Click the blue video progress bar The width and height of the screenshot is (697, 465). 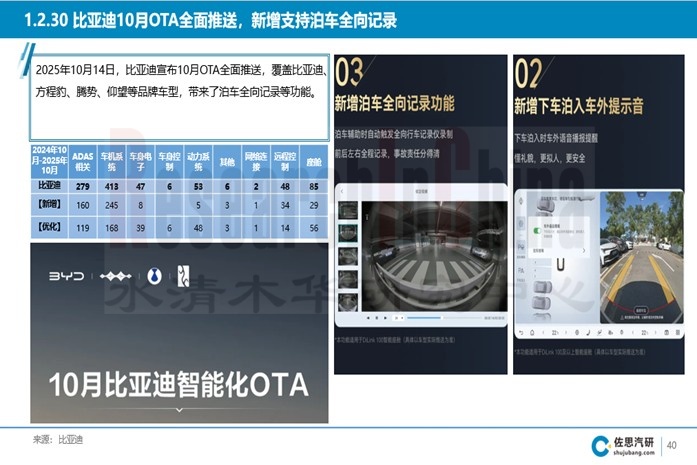424,318
